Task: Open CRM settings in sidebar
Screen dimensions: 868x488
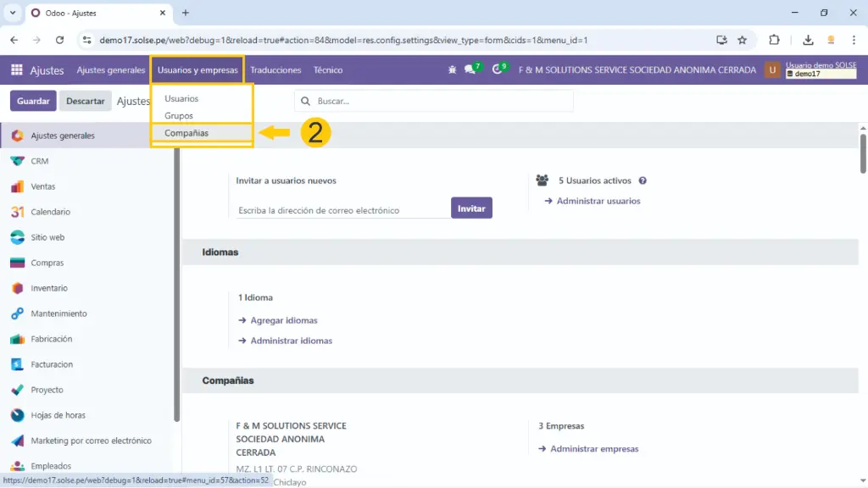Action: (39, 161)
